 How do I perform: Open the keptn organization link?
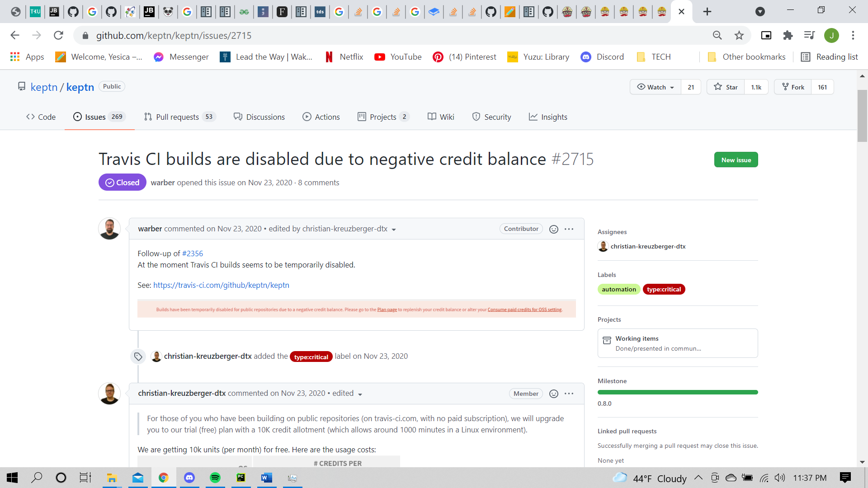(44, 87)
